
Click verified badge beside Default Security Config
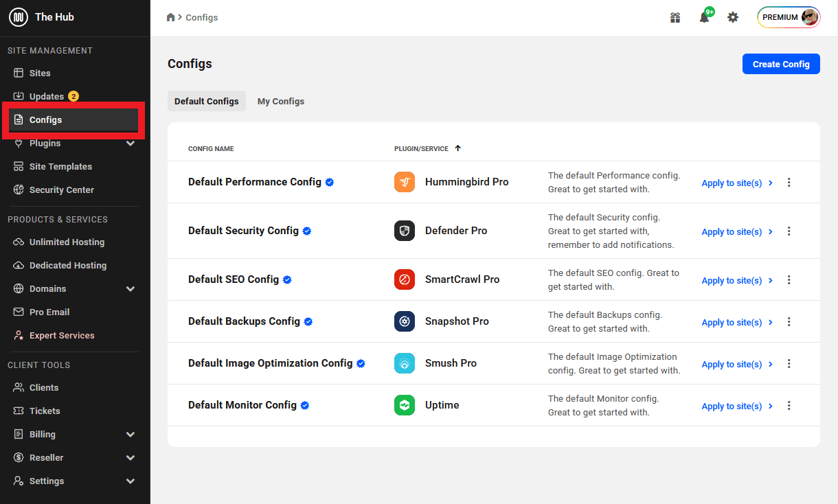(x=307, y=231)
